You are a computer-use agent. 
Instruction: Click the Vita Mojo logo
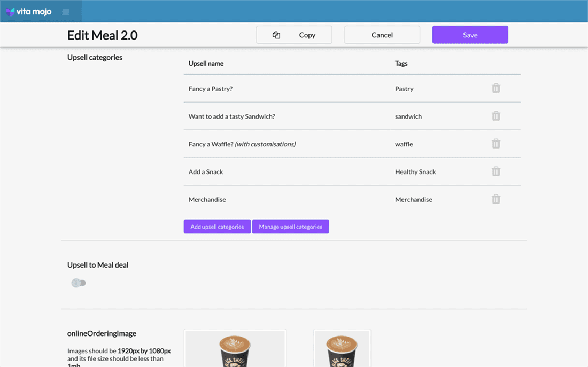coord(29,12)
